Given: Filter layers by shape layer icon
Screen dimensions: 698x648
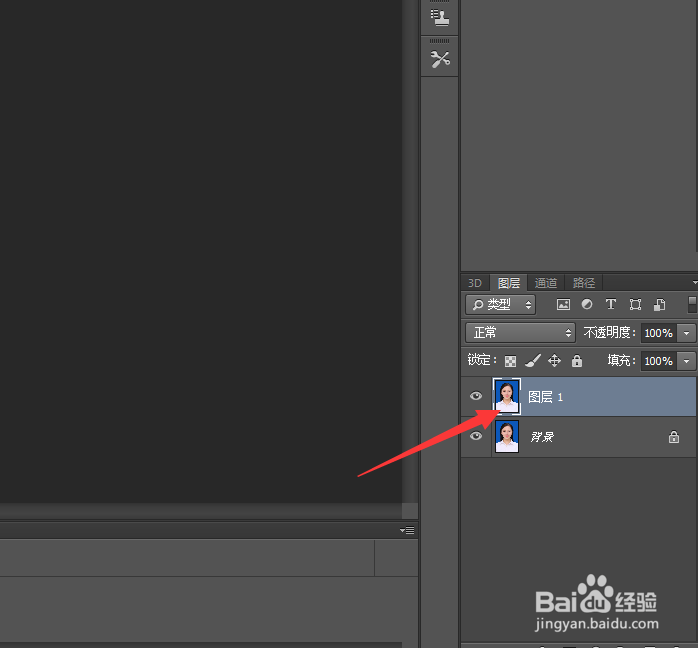Looking at the screenshot, I should [x=635, y=304].
